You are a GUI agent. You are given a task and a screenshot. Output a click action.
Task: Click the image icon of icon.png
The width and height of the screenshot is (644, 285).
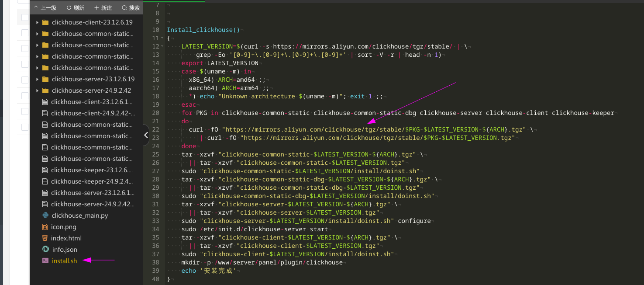pos(45,227)
